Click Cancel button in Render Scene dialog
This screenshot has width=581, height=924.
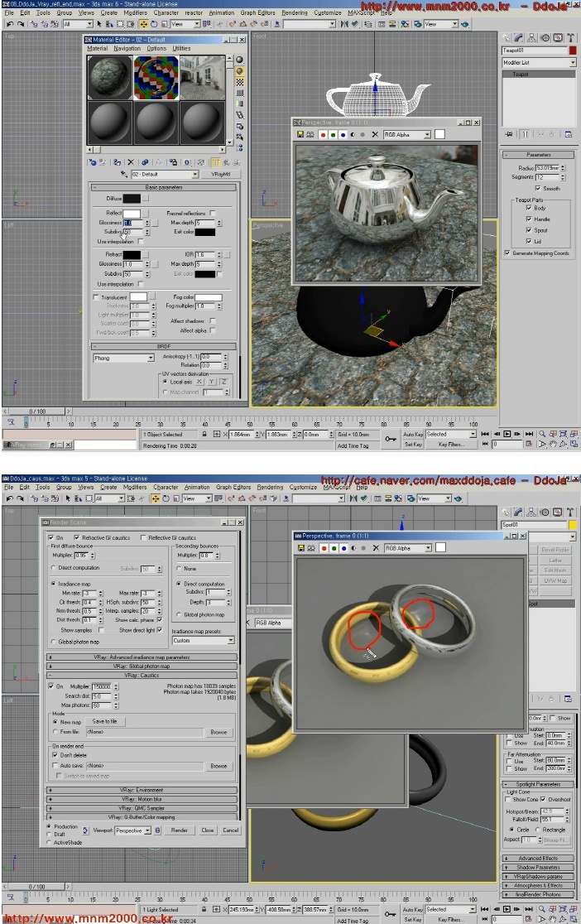tap(230, 830)
